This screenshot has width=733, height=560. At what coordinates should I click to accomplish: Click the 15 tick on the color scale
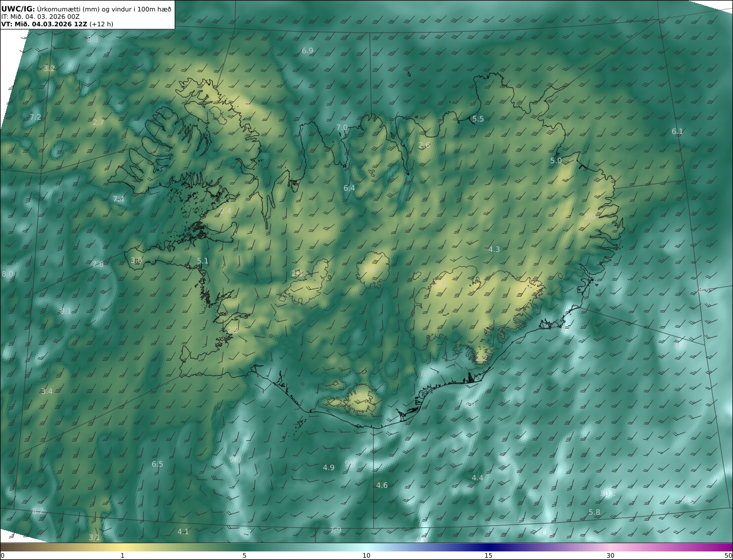pyautogui.click(x=488, y=555)
